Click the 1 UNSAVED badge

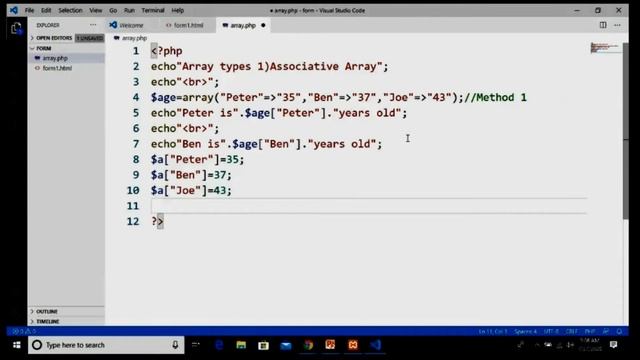tap(90, 38)
